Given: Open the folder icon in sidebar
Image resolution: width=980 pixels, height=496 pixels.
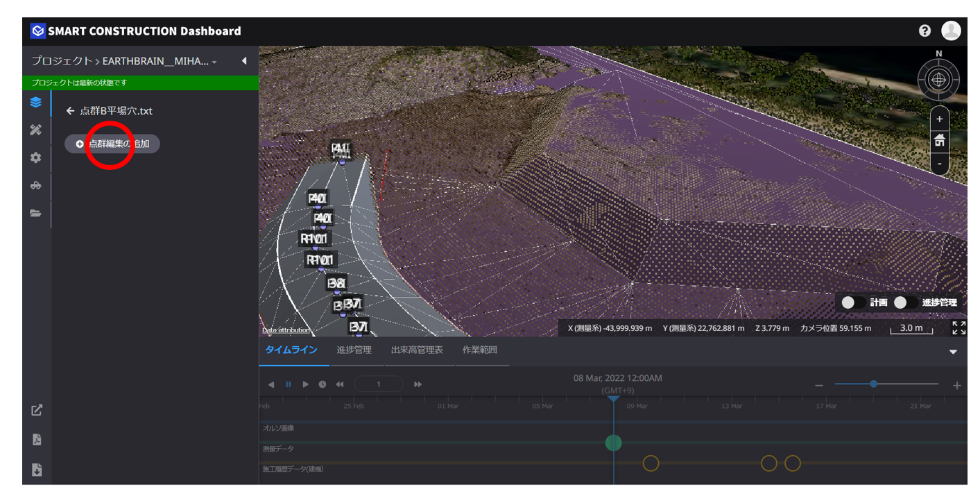Looking at the screenshot, I should tap(36, 213).
